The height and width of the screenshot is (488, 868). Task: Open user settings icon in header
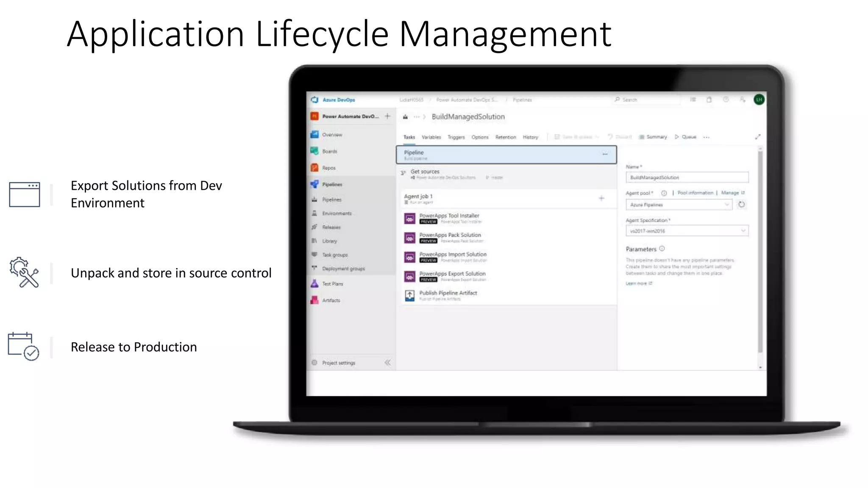tap(742, 100)
